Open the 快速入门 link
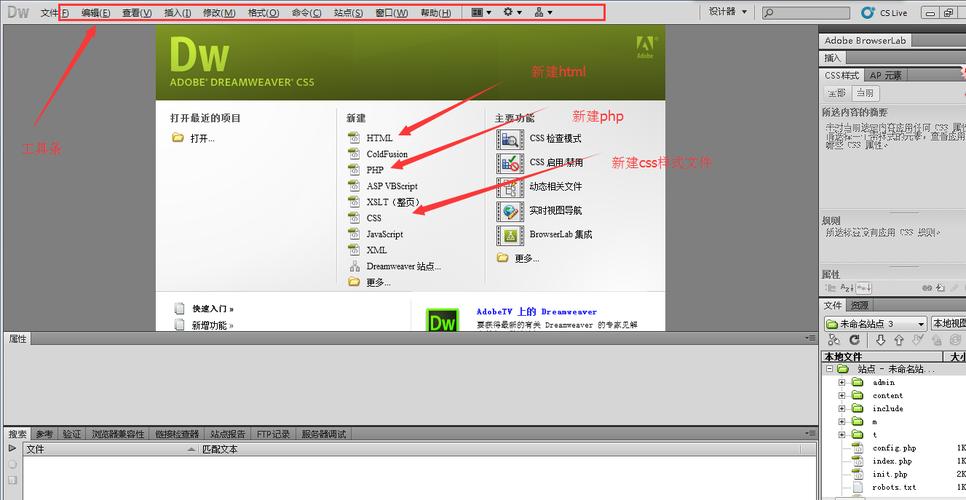 [213, 309]
